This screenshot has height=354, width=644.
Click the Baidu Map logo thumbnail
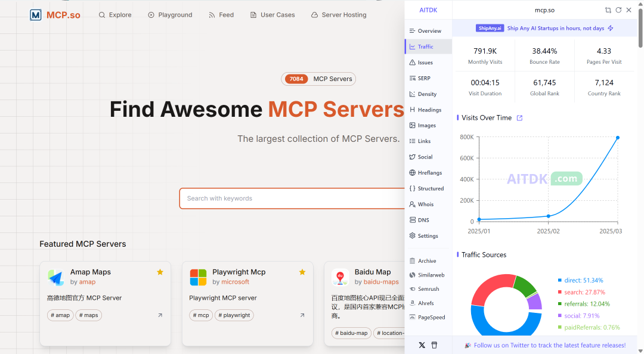(x=340, y=277)
